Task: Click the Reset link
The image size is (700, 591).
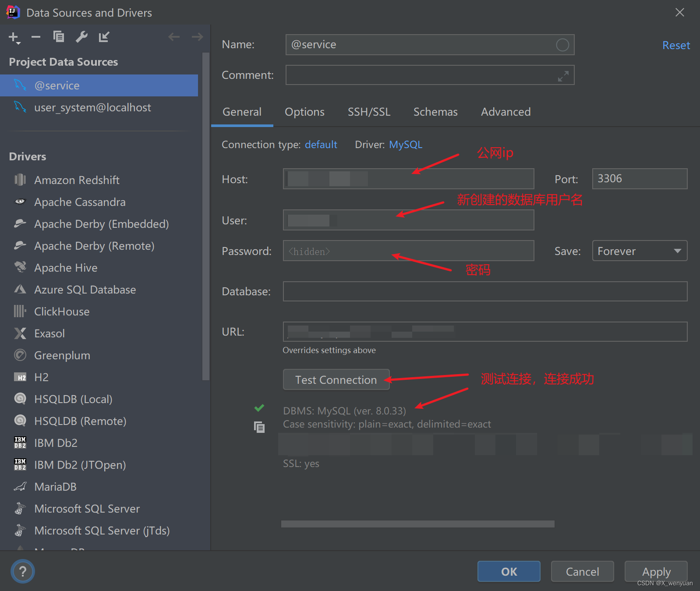Action: (676, 45)
